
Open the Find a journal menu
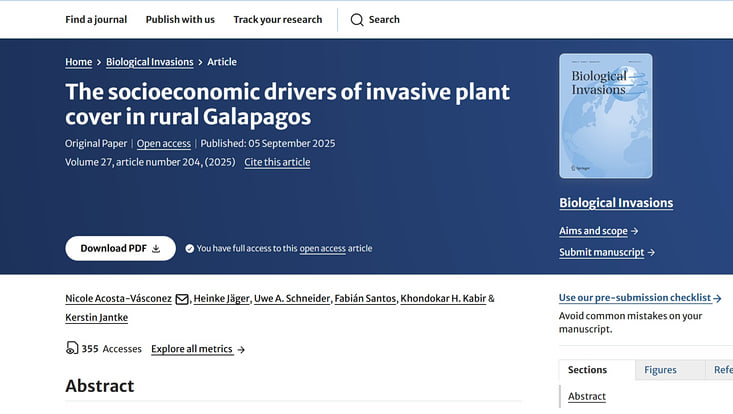96,19
